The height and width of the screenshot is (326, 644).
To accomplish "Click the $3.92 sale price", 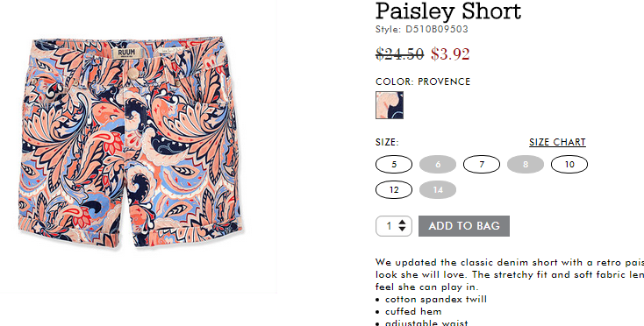I will pyautogui.click(x=450, y=53).
